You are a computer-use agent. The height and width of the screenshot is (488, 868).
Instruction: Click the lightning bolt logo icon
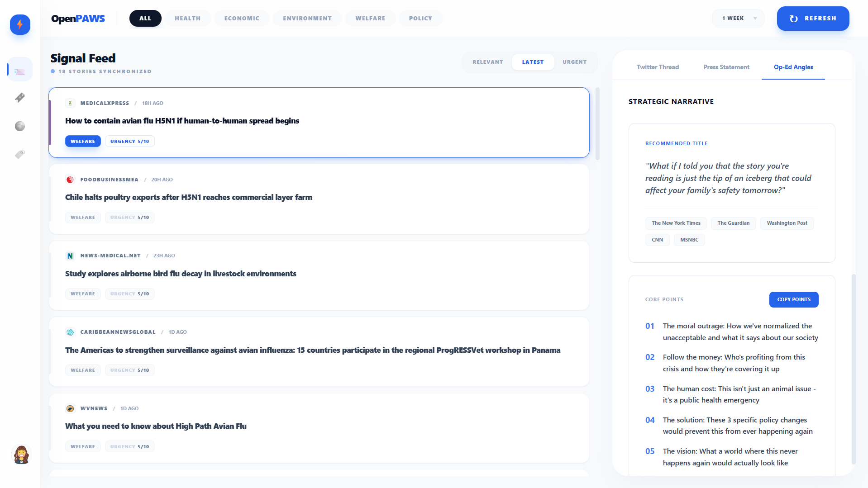tap(19, 25)
